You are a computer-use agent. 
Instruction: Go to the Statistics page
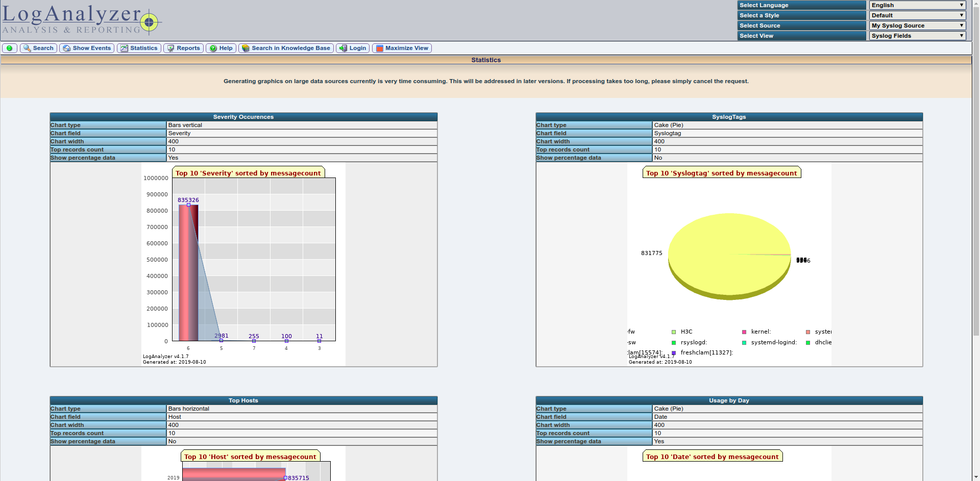tap(139, 48)
